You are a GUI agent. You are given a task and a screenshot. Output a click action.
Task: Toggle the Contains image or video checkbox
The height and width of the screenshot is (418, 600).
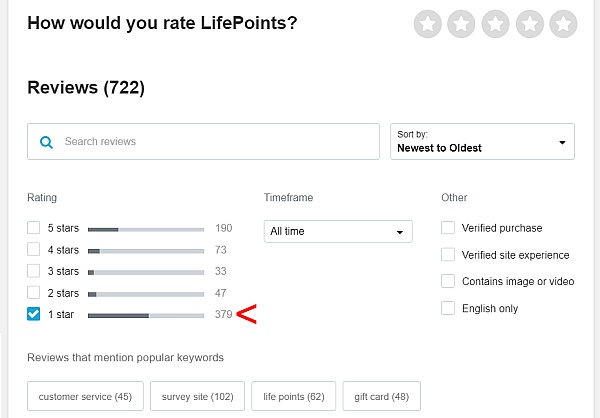[448, 281]
